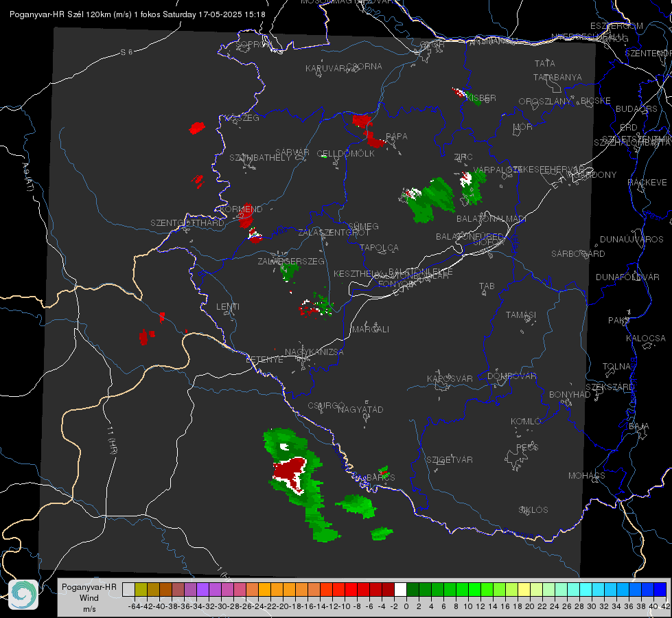672x618 pixels.
Task: Click the KAPOSVÁR city label
Action: [x=450, y=379]
